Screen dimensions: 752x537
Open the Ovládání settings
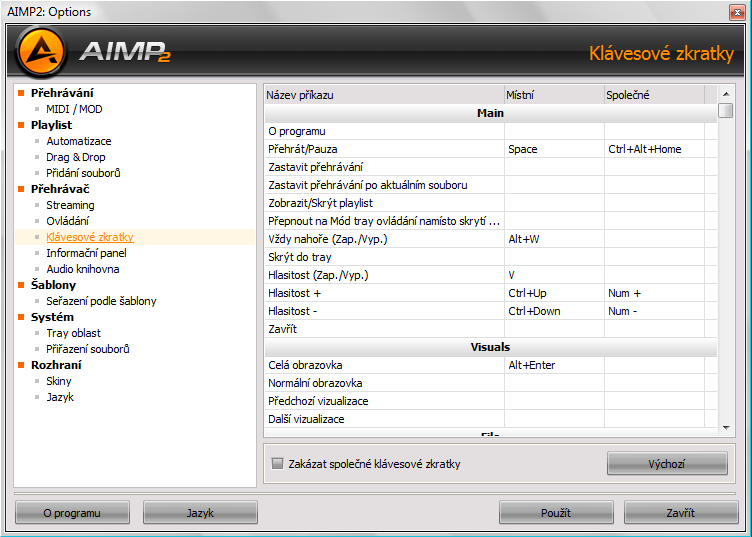[x=68, y=221]
